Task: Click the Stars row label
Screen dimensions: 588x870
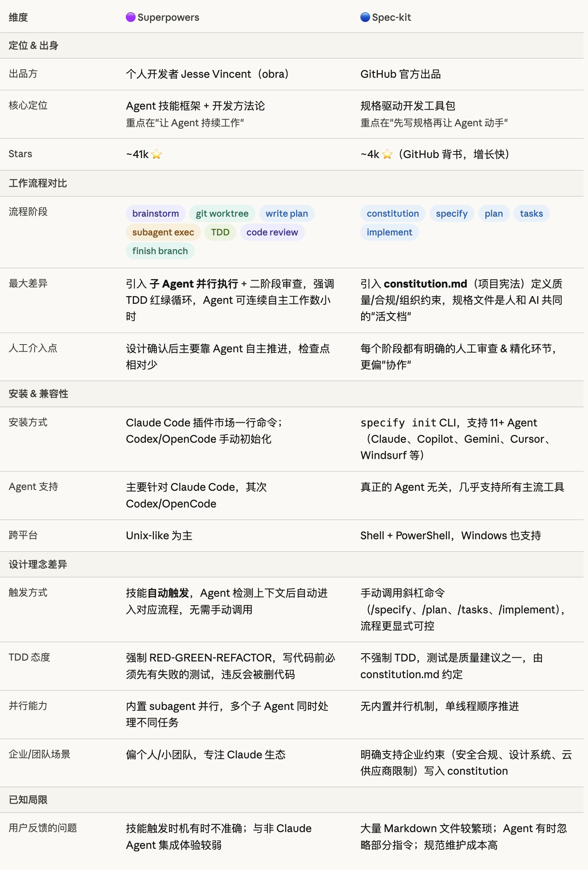Action: (x=20, y=154)
